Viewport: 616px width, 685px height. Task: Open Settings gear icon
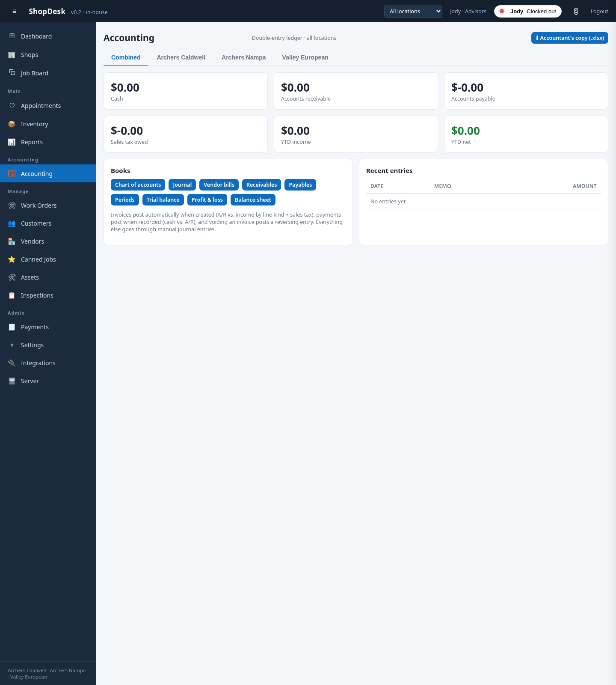click(12, 345)
